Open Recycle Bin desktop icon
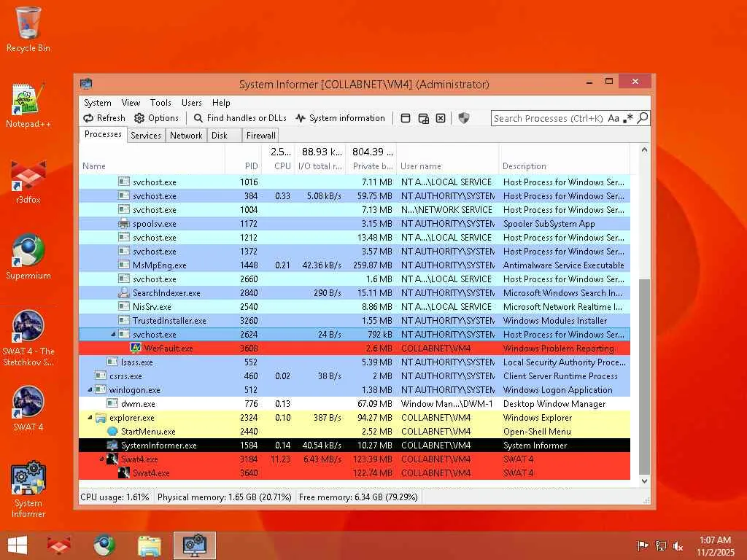The width and height of the screenshot is (747, 560). [x=28, y=29]
